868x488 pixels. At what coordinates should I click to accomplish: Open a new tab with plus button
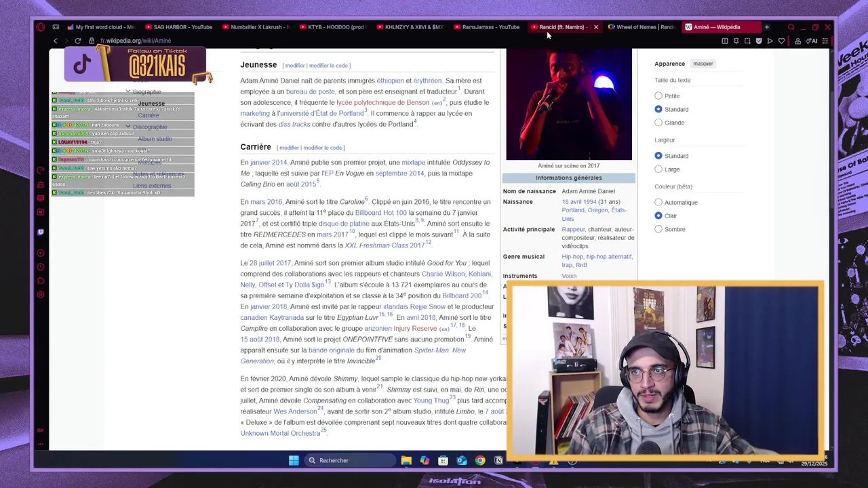766,27
